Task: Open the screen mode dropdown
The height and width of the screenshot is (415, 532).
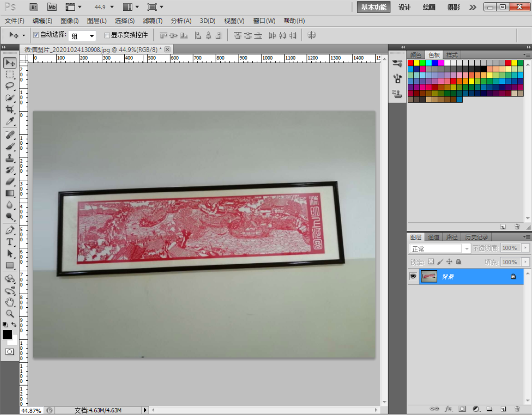Action: point(156,7)
